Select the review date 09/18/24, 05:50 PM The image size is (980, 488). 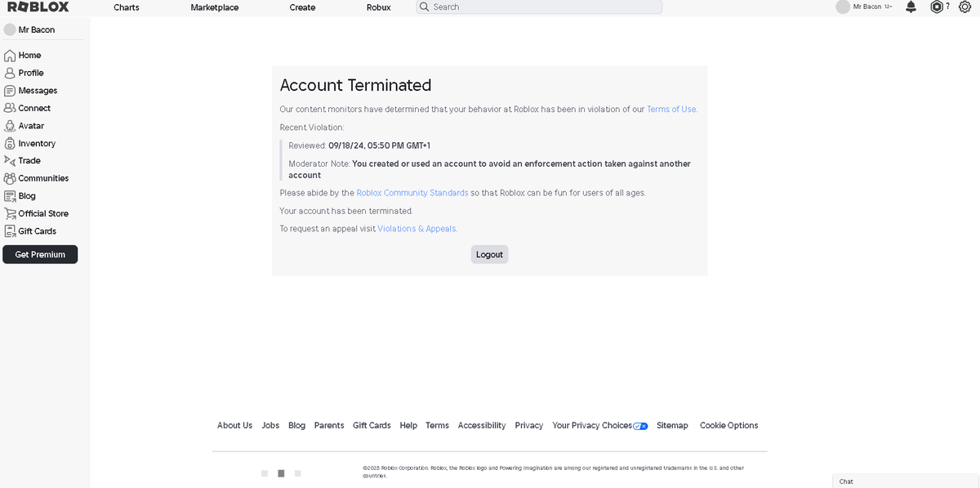379,146
